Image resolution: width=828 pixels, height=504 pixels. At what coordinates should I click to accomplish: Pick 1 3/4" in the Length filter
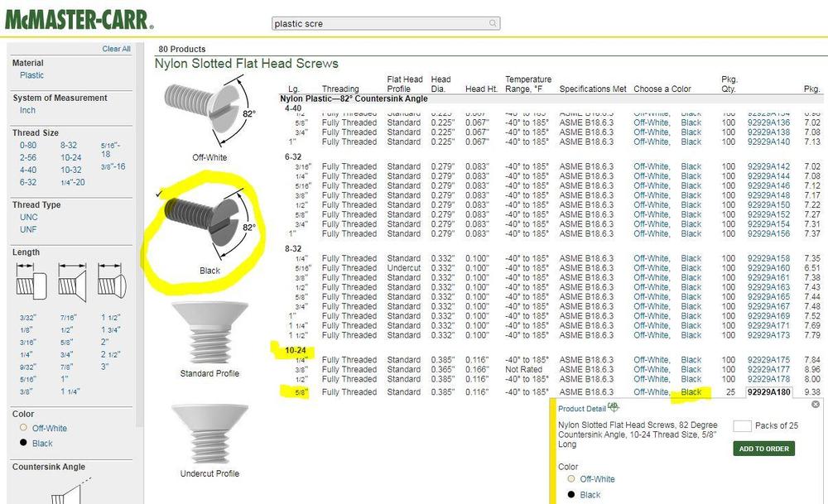(111, 330)
